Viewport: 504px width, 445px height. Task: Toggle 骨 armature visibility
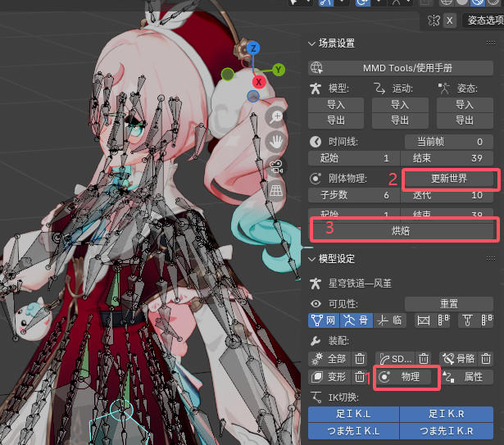click(356, 320)
